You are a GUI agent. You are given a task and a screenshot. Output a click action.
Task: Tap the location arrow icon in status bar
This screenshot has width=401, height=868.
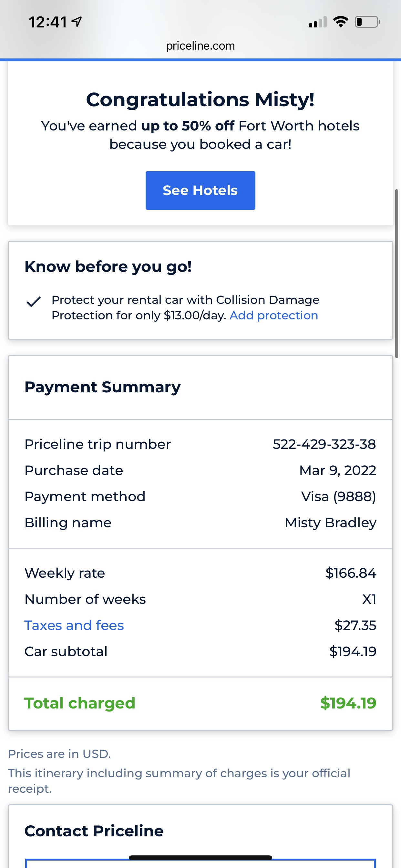point(77,22)
